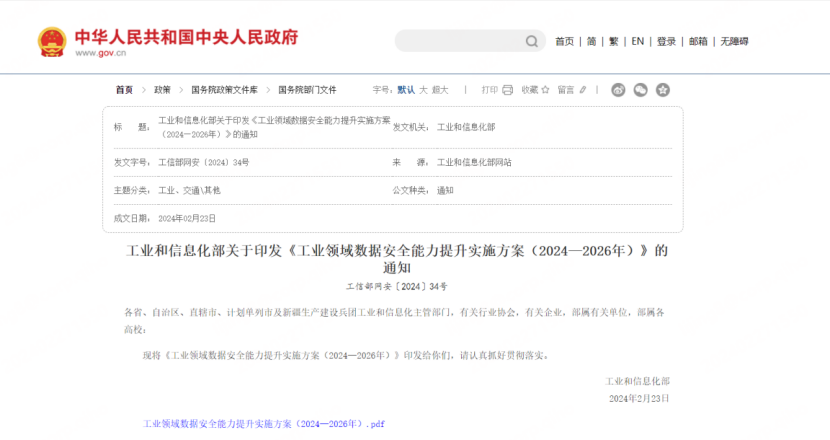The height and width of the screenshot is (440, 830).
Task: Set font size to 默认
Action: tap(406, 90)
